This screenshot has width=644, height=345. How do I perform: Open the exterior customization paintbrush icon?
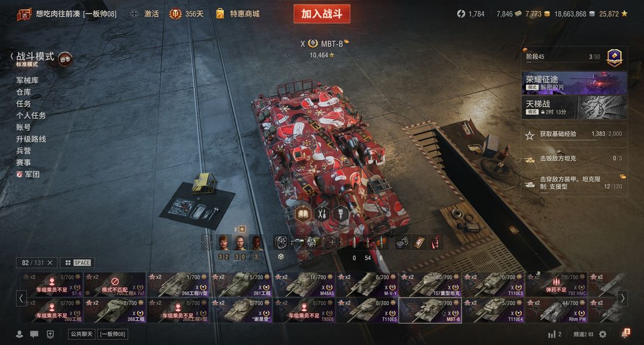[x=340, y=214]
